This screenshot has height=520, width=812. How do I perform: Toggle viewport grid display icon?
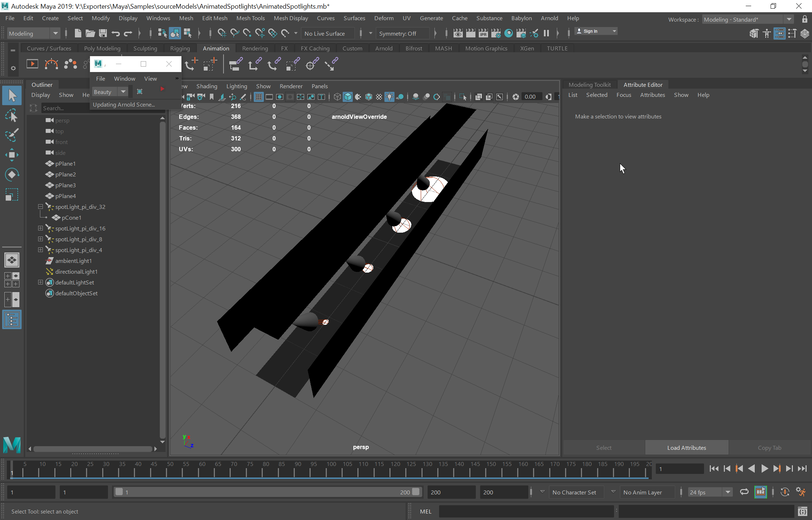[258, 97]
